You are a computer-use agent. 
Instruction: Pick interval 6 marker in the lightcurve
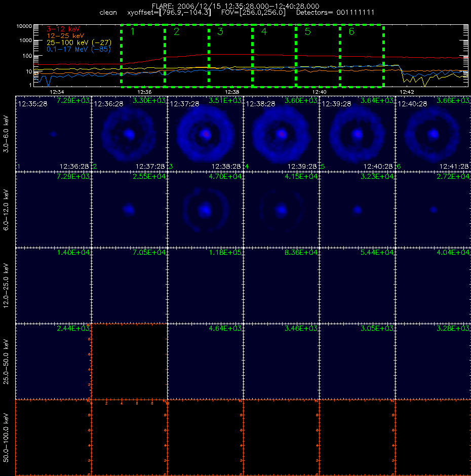pyautogui.click(x=351, y=31)
